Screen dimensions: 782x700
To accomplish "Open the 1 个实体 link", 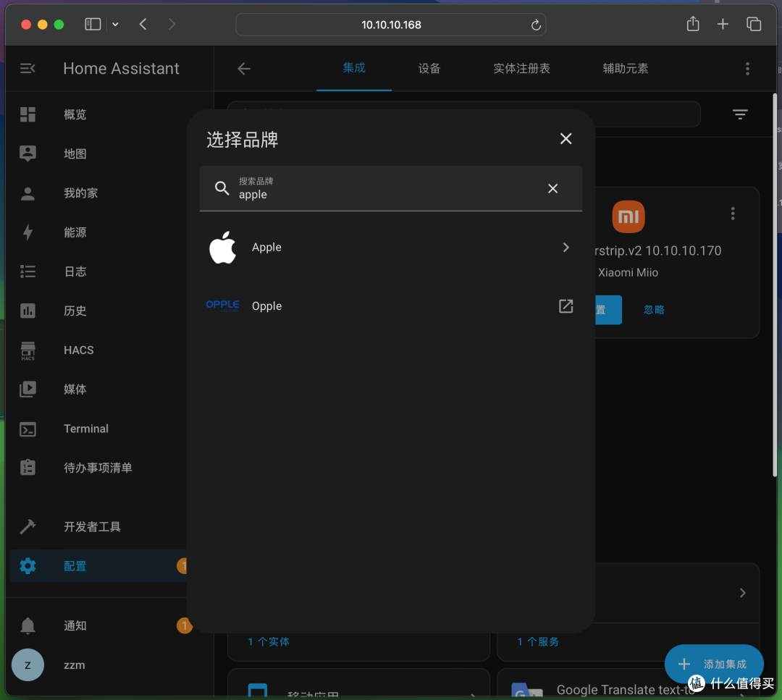I will point(269,641).
